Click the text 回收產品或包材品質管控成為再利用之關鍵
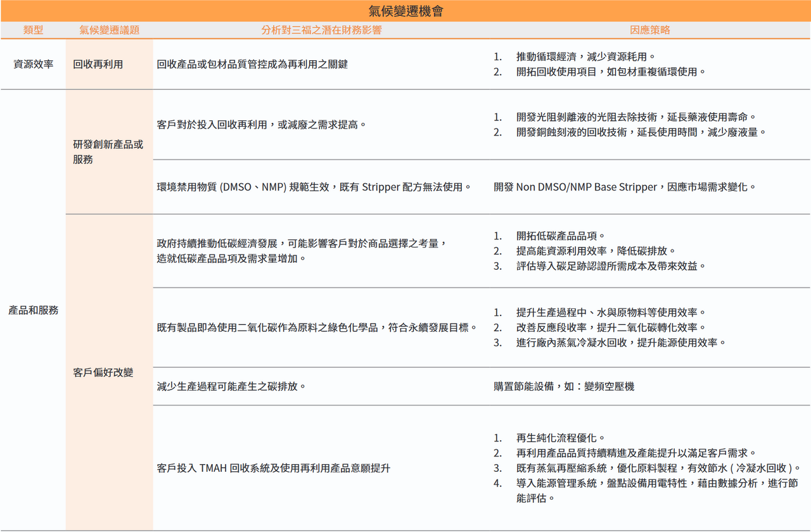 [252, 65]
